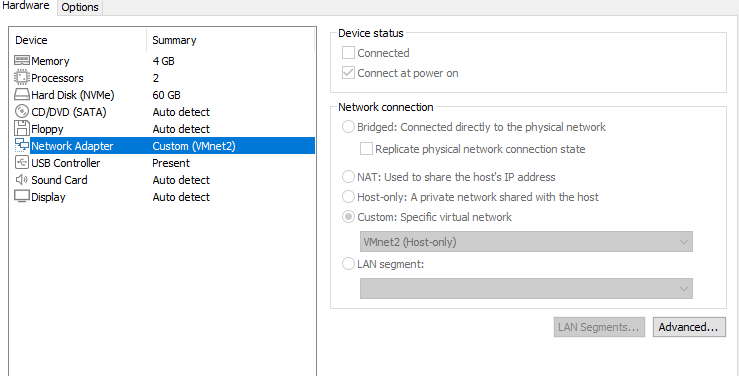Toggle Connect at power on checkbox
Screen dimensions: 739x376
(348, 73)
